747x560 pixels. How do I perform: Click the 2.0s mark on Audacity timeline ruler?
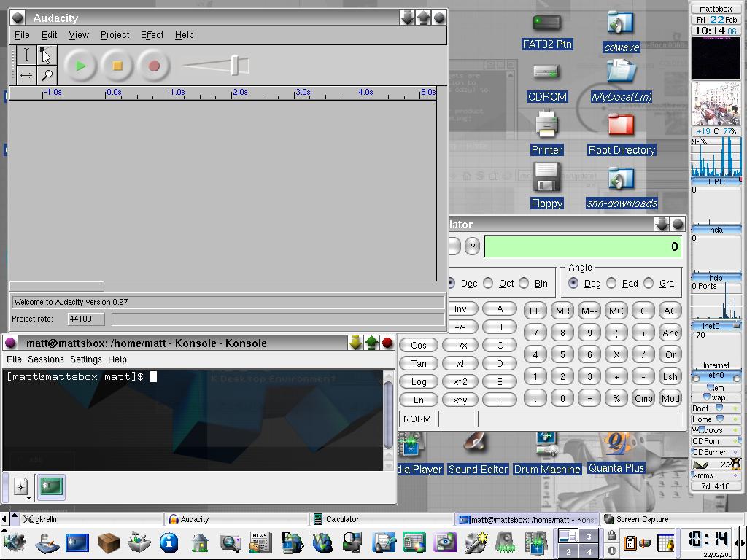(239, 92)
